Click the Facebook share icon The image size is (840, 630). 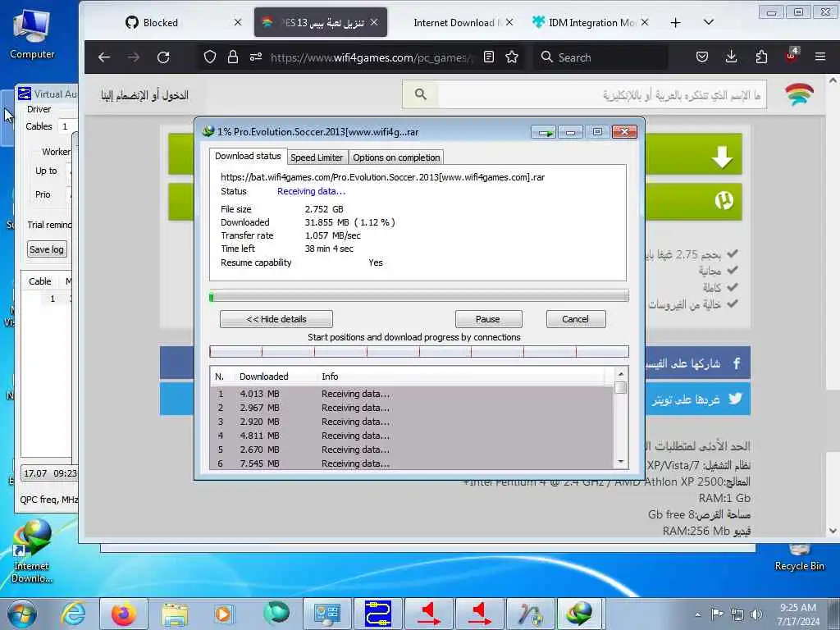737,363
